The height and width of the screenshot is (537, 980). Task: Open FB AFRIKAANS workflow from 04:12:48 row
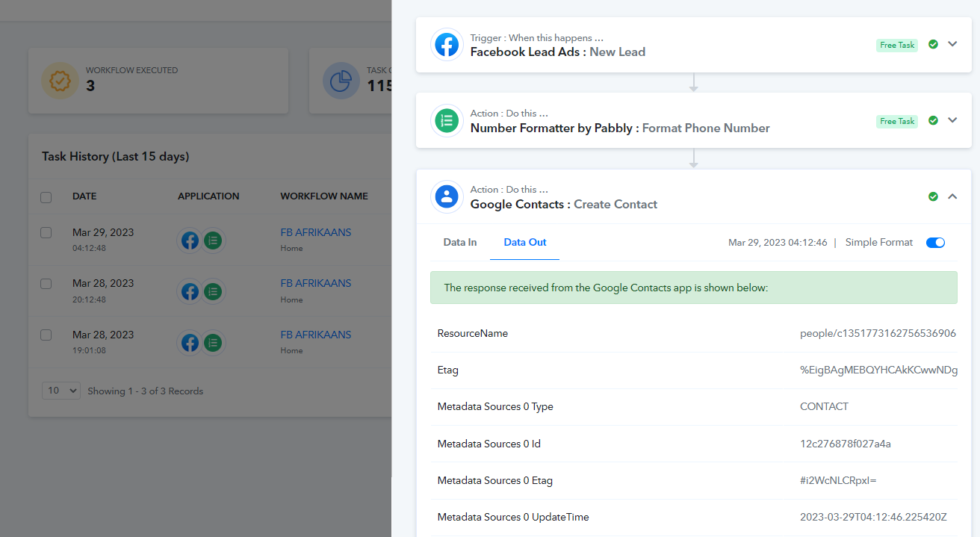[315, 232]
